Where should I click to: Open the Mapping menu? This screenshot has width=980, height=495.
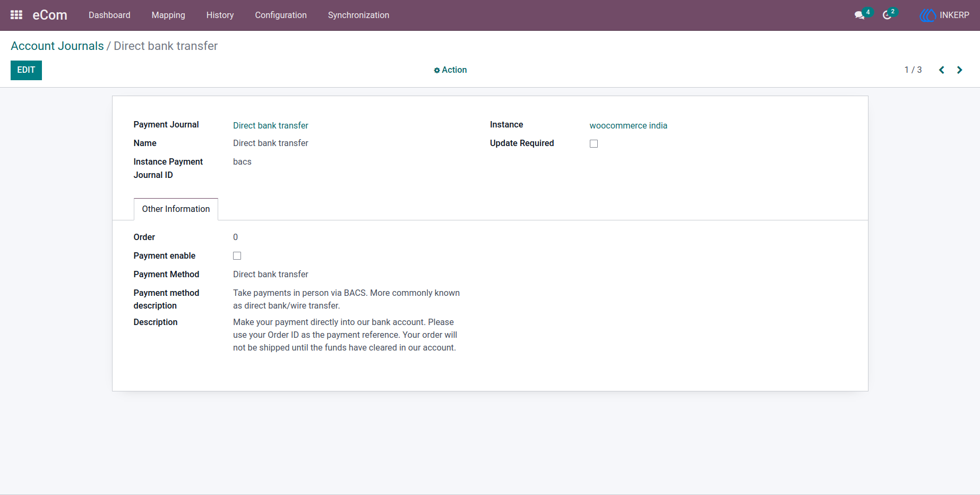click(x=168, y=15)
